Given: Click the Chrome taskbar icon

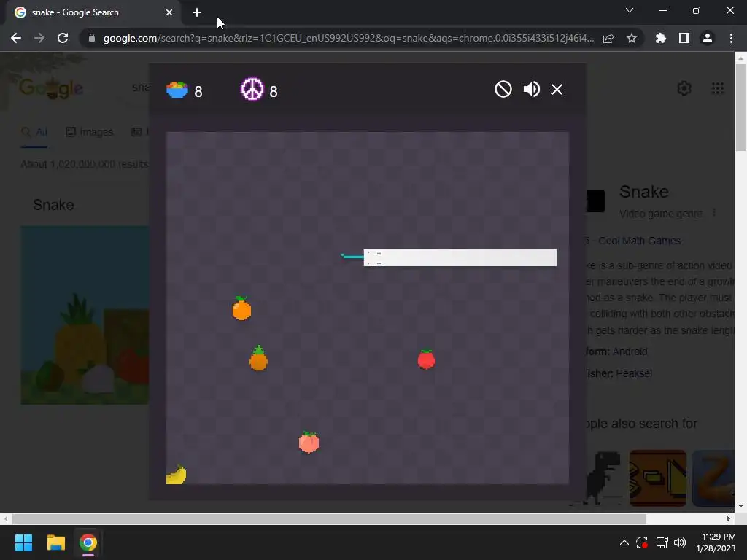Looking at the screenshot, I should (88, 542).
